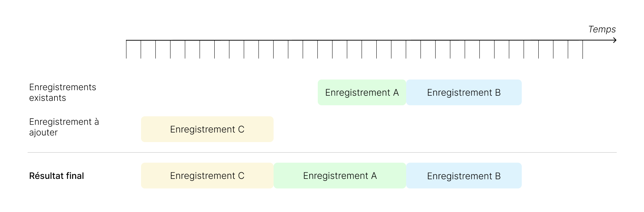The width and height of the screenshot is (644, 212).
Task: Click the timeline tick aligned with Enregistrement C's start
Action: click(x=141, y=49)
